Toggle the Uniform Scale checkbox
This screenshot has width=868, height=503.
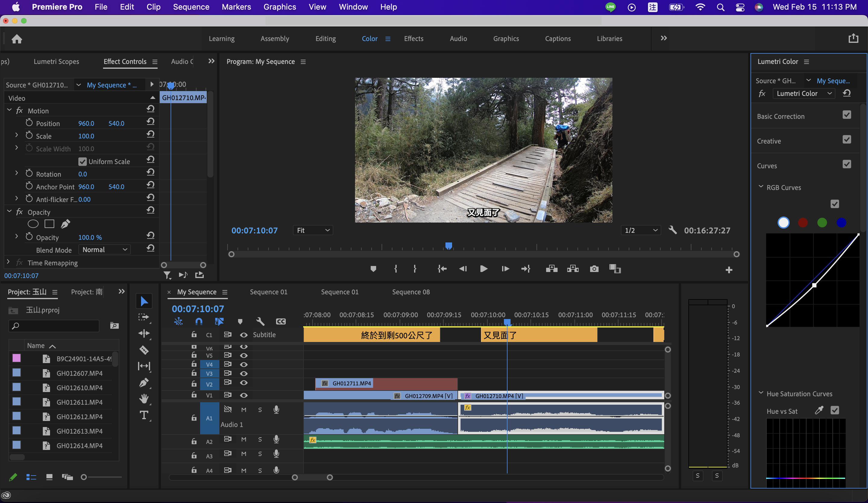tap(82, 162)
